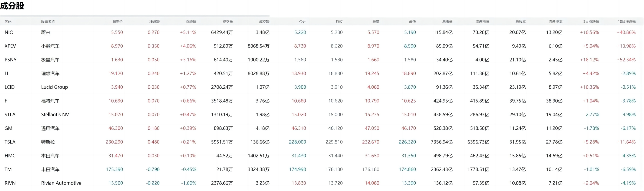Screen dimensions: 644x191
Task: Select STLA 10-day change -9.98%
Action: click(628, 115)
